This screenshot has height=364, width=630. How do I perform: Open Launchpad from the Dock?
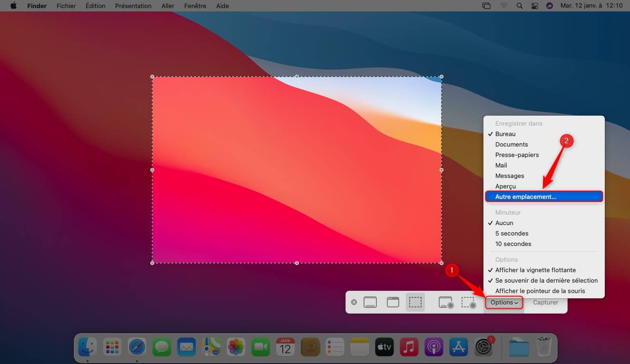tap(112, 348)
